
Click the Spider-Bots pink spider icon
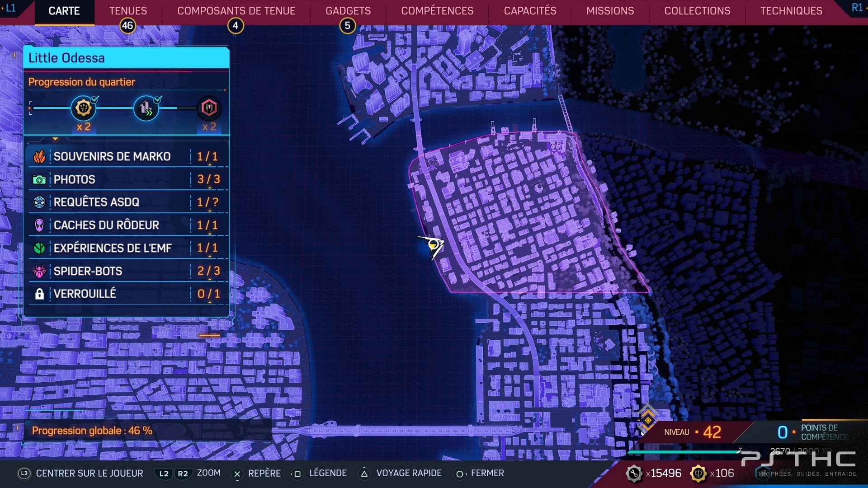pyautogui.click(x=39, y=271)
